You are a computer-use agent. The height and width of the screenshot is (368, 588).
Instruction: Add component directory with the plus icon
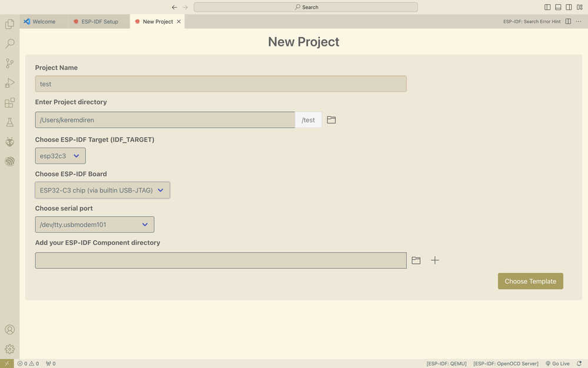435,260
